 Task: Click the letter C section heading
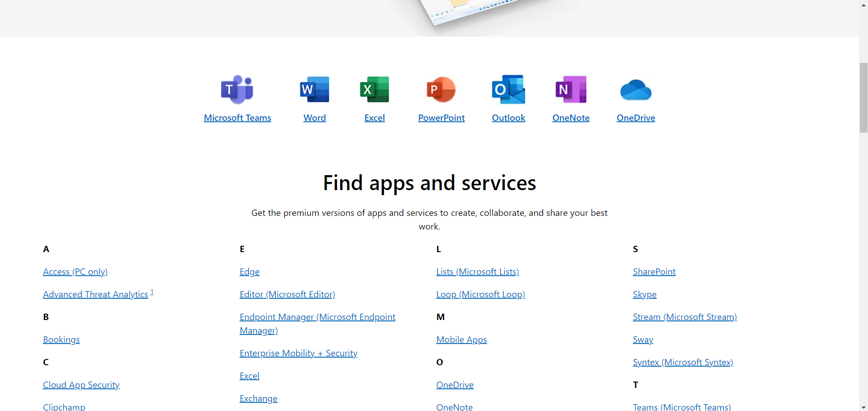[46, 362]
